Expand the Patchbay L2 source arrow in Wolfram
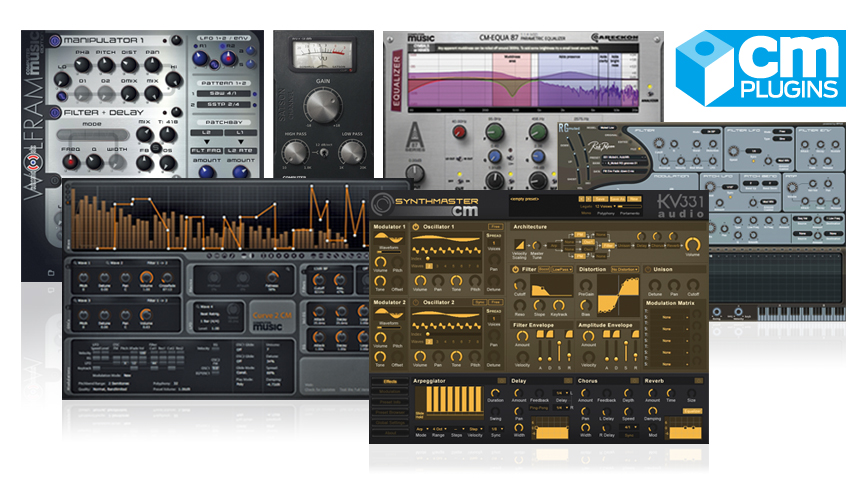The image size is (860, 478). (207, 141)
